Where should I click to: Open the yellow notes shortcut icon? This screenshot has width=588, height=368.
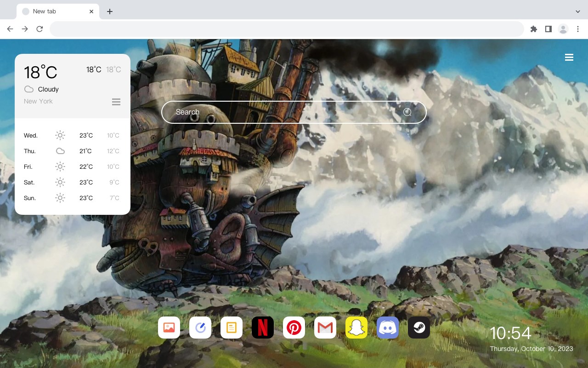click(232, 328)
